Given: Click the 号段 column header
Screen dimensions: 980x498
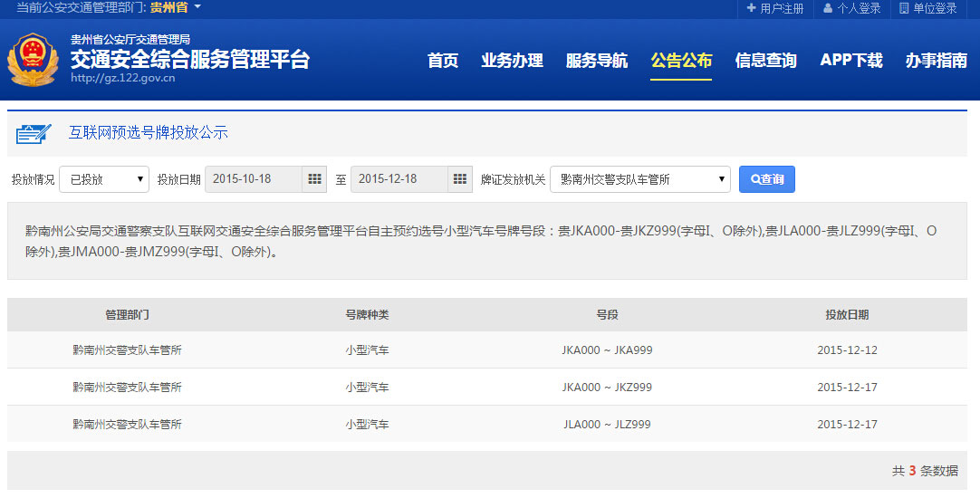Looking at the screenshot, I should point(607,315).
